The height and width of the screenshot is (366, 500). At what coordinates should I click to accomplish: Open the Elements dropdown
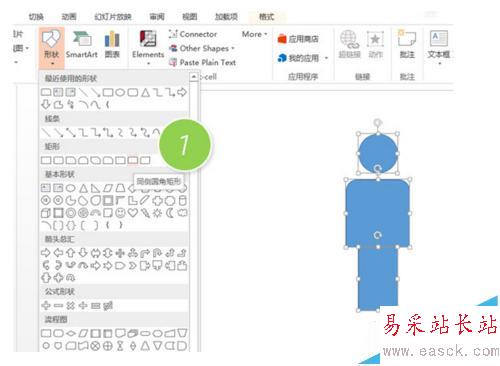pos(148,47)
